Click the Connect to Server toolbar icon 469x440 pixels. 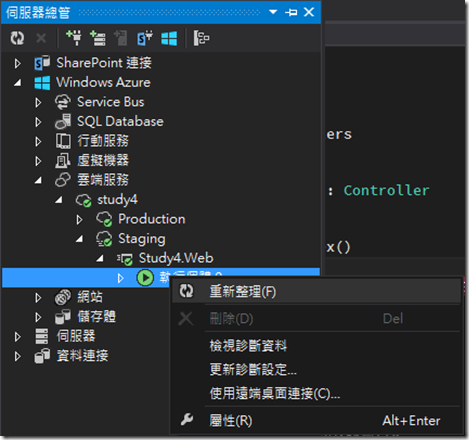[x=98, y=38]
